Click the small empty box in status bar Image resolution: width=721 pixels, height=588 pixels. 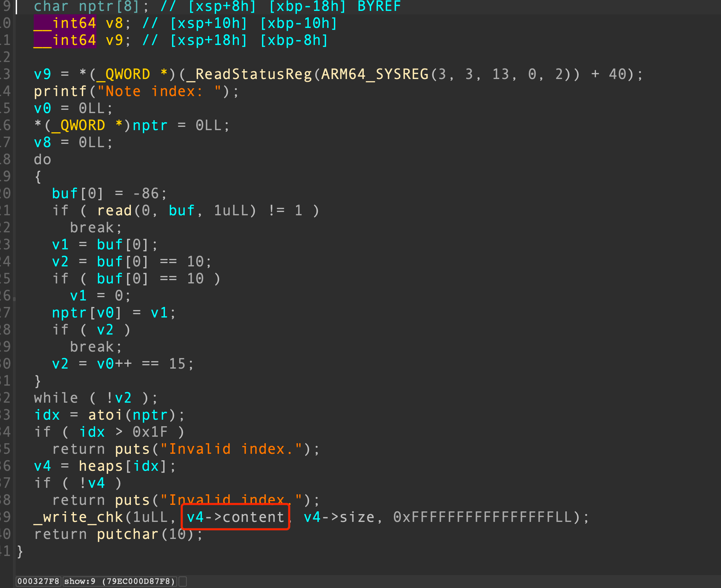pyautogui.click(x=183, y=581)
